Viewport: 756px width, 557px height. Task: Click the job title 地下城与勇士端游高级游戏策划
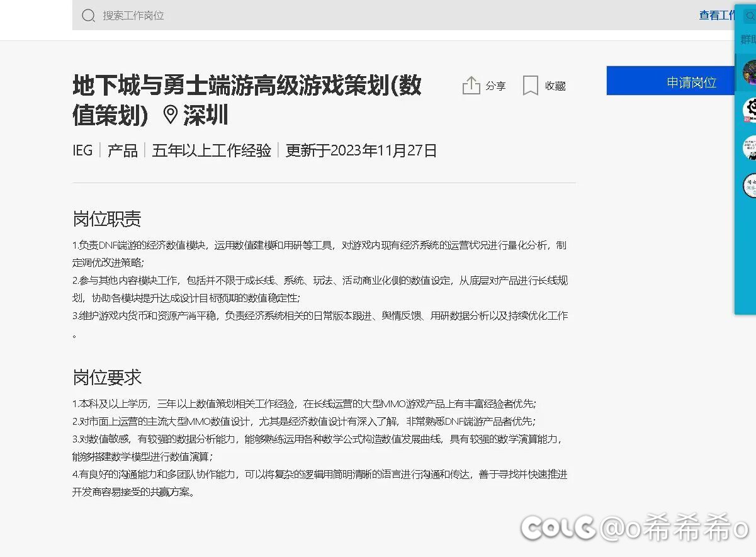tap(247, 100)
